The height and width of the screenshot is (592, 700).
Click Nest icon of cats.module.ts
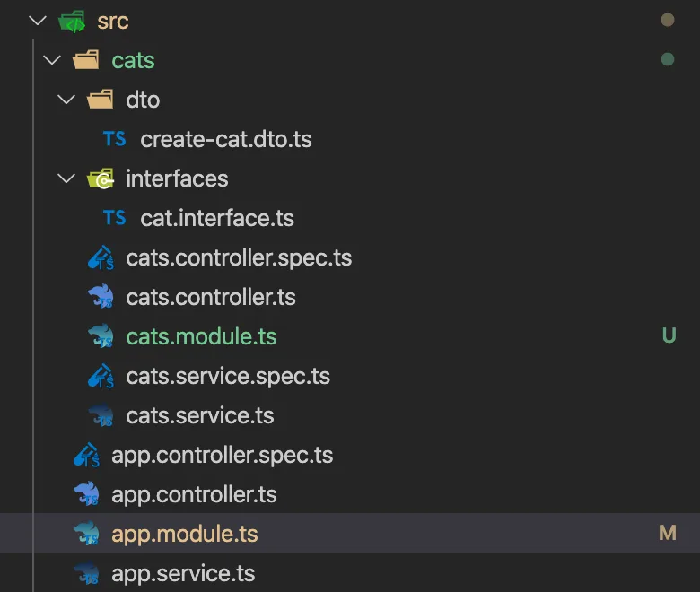[x=101, y=336]
